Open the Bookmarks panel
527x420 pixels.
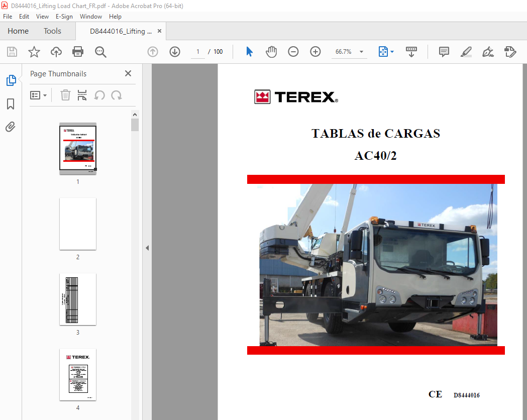coord(11,104)
